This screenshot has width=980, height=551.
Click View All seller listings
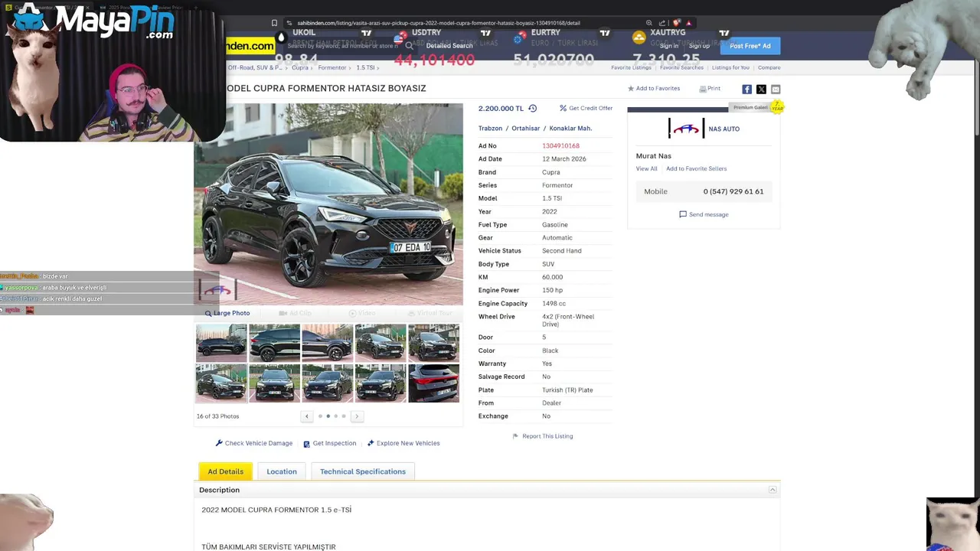tap(646, 169)
